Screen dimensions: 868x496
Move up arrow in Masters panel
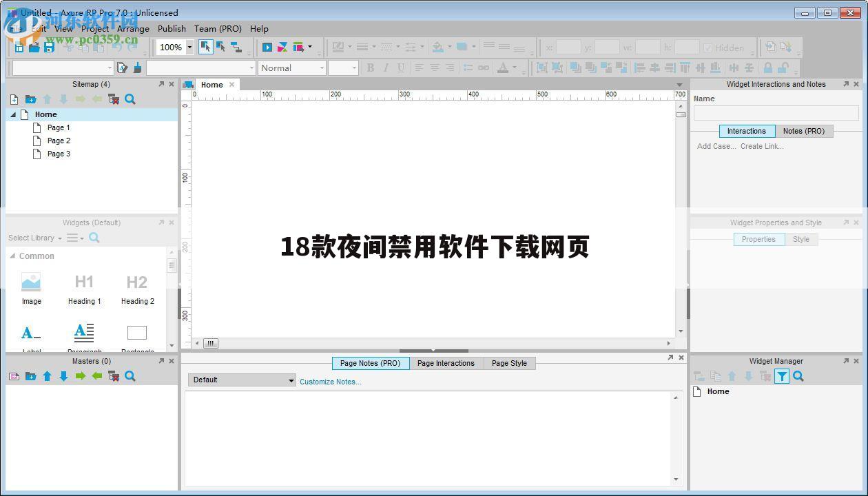pyautogui.click(x=47, y=376)
